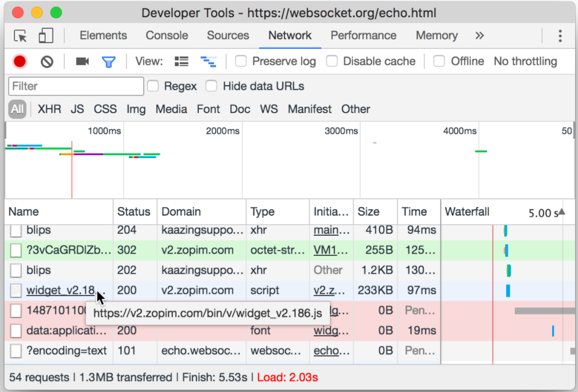Check Hide data URLs
The width and height of the screenshot is (578, 392).
pyautogui.click(x=211, y=86)
